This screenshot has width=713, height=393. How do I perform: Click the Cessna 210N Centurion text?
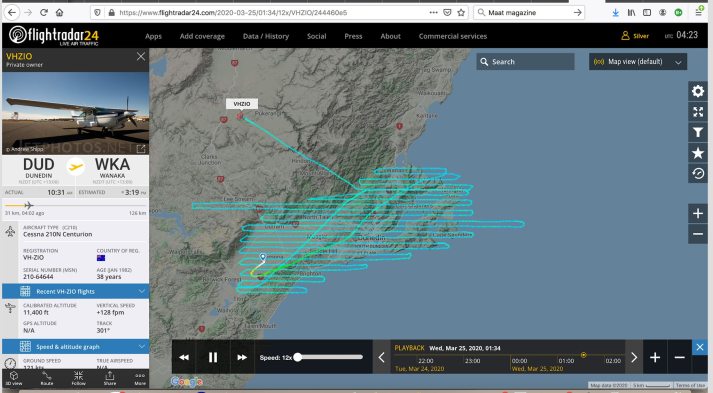(x=58, y=234)
